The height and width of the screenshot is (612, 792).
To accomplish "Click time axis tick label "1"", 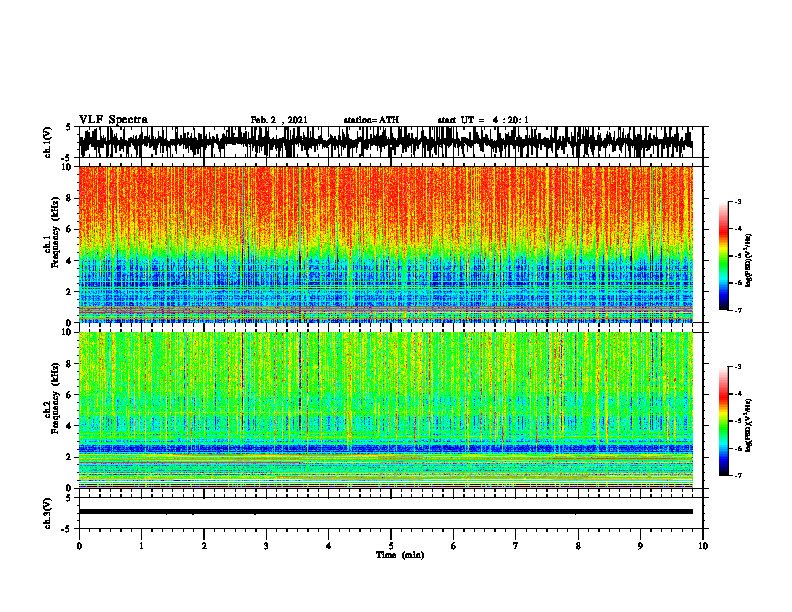I will coord(141,546).
